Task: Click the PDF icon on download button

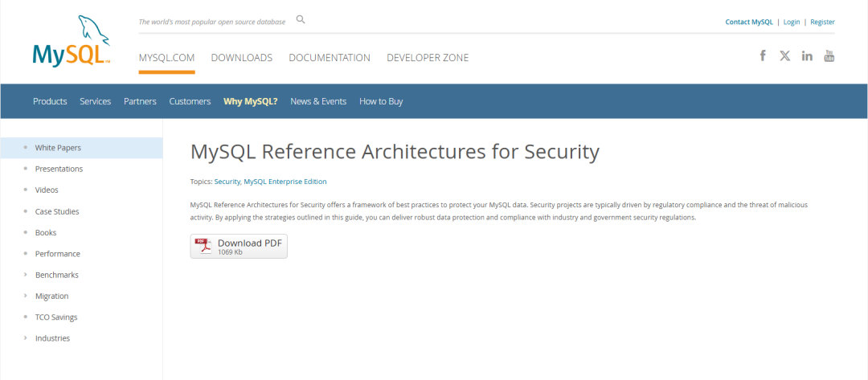Action: pyautogui.click(x=203, y=246)
